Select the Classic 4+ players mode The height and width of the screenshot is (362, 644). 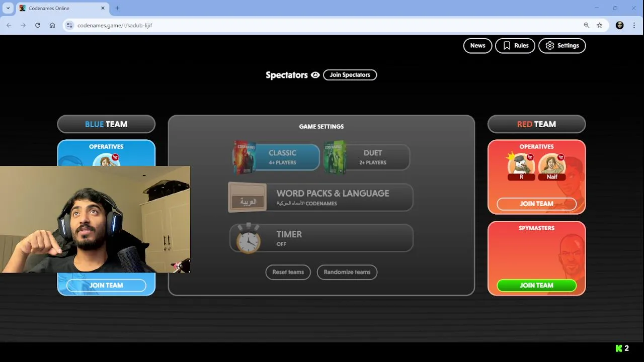276,157
